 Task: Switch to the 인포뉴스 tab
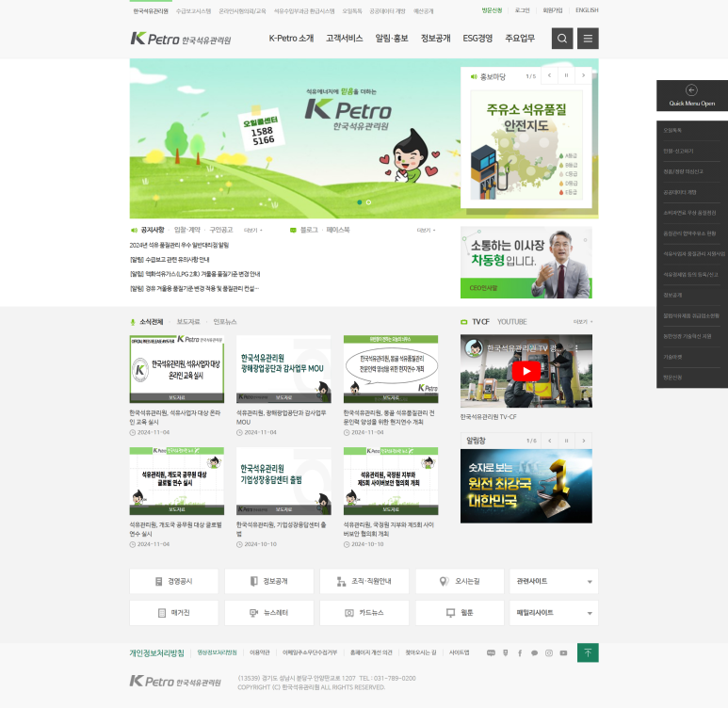pyautogui.click(x=225, y=322)
